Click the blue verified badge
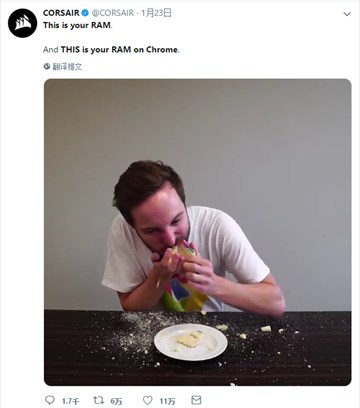The width and height of the screenshot is (360, 408). pyautogui.click(x=85, y=13)
